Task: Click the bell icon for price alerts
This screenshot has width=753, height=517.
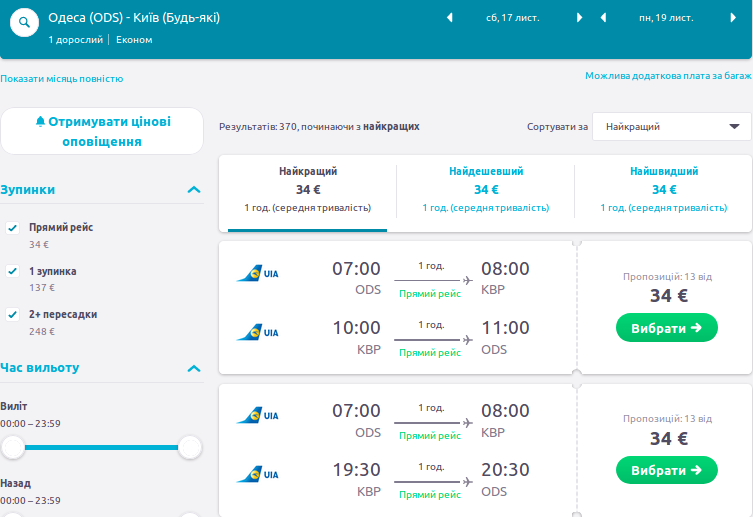Action: point(40,121)
